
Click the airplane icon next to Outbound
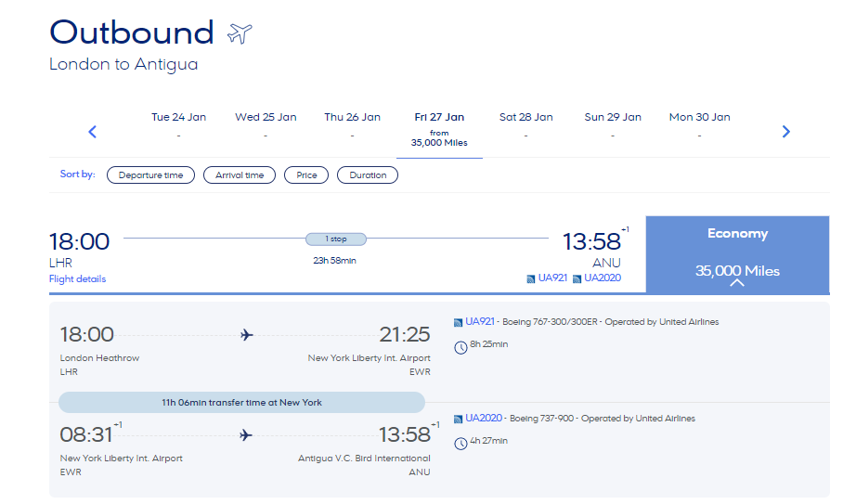[240, 33]
